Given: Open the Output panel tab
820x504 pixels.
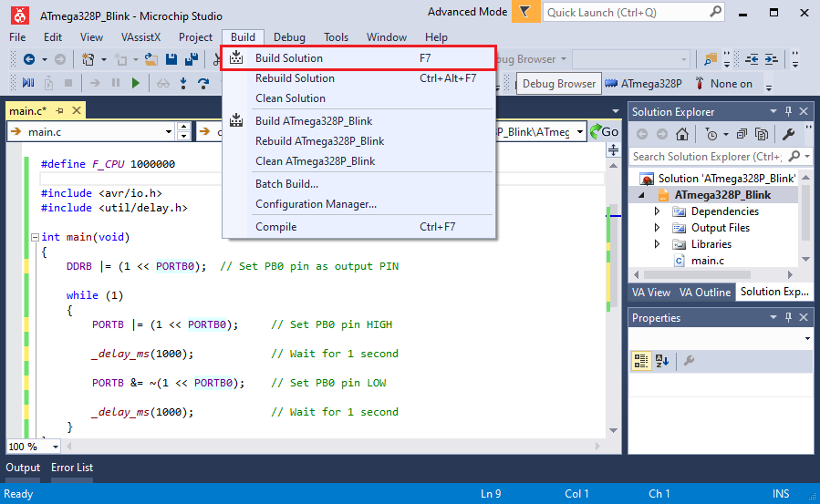Looking at the screenshot, I should tap(23, 468).
